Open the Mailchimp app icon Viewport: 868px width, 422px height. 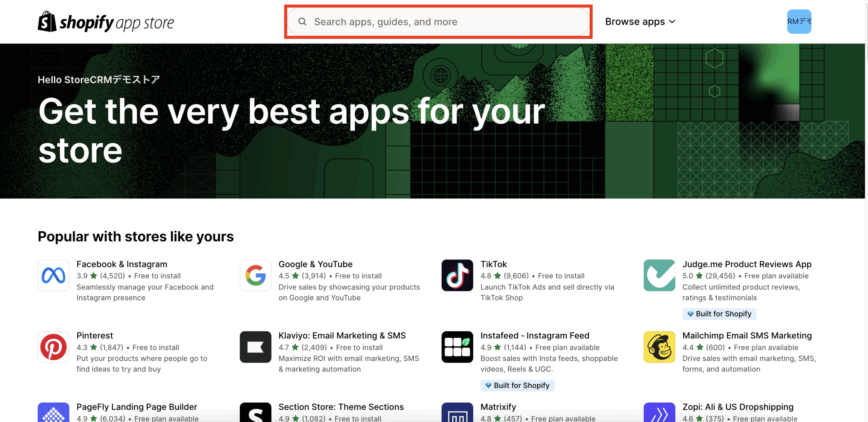click(659, 347)
